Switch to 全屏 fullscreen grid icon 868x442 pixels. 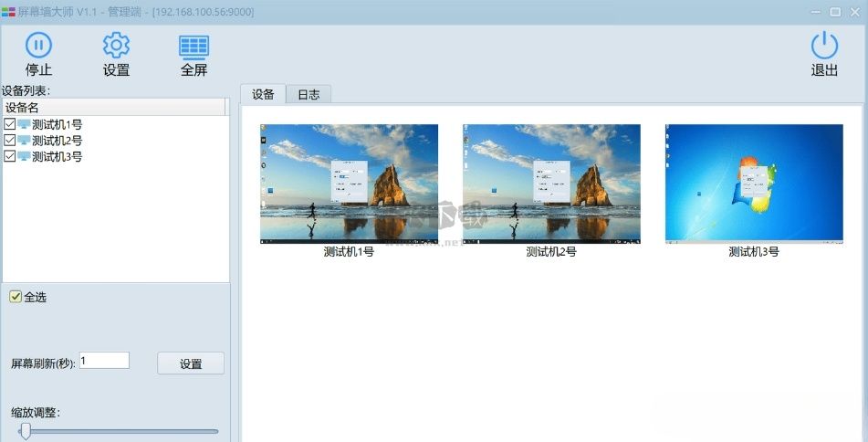[193, 47]
